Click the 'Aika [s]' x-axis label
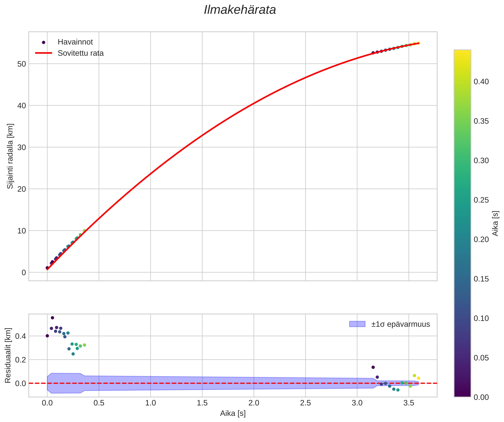This screenshot has height=422, width=504. point(233,413)
